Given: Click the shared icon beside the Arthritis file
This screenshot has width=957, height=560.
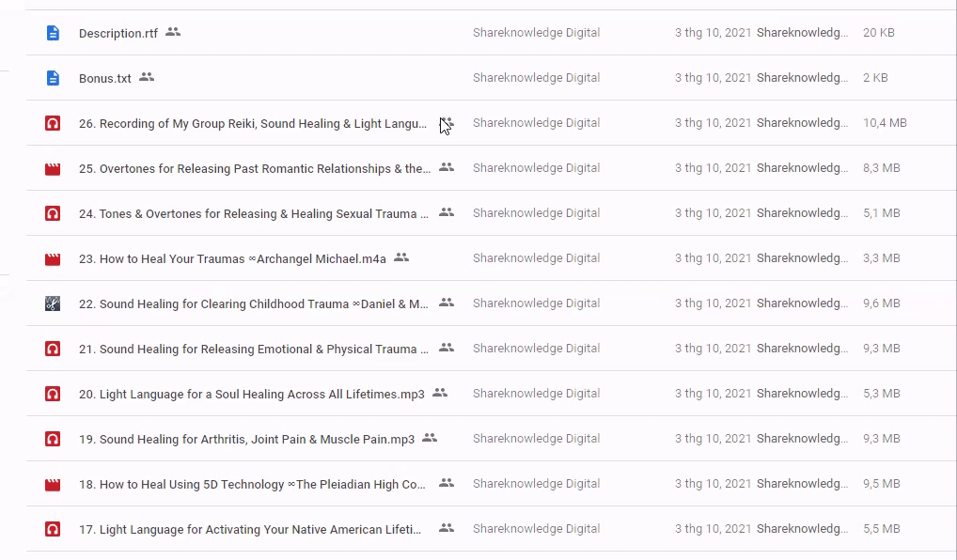Looking at the screenshot, I should [430, 438].
